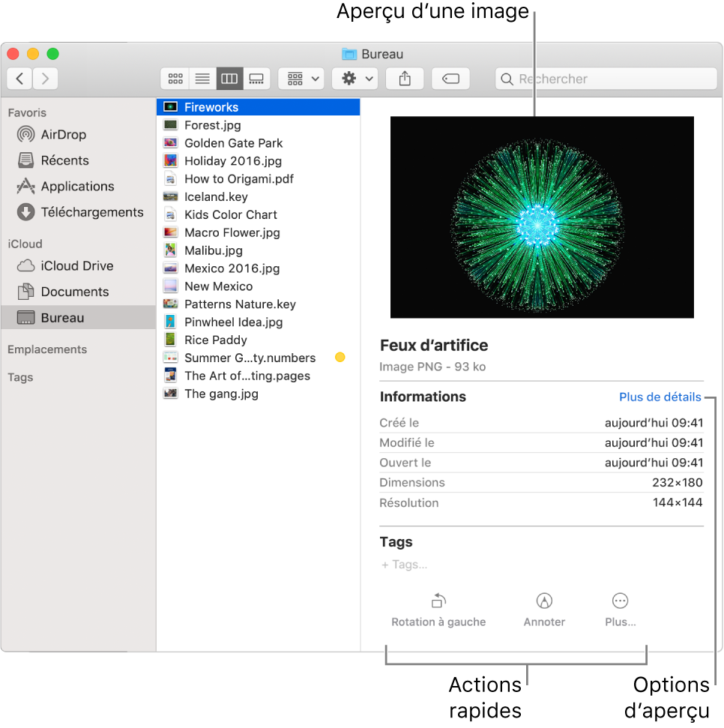Select the Holiday 2016.jpg file
Viewport: 724px width, 728px height.
coord(258,161)
